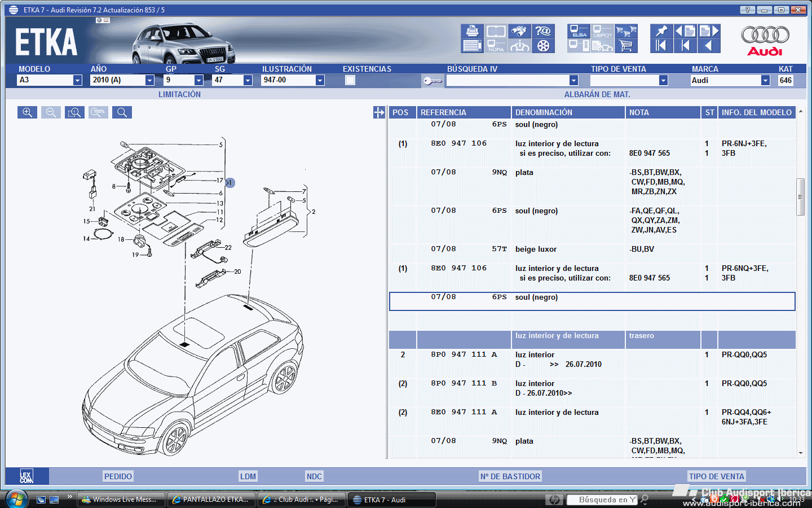Click the scroll down arrow of parts list

800,453
